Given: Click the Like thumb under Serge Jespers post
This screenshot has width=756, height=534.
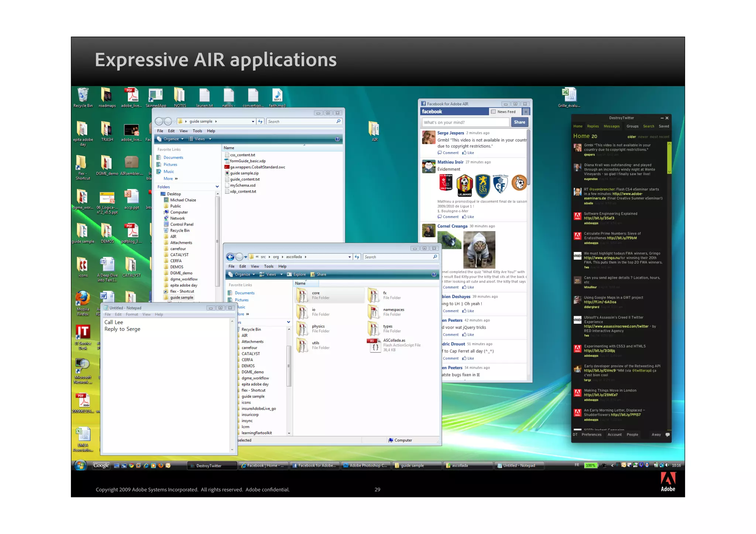Looking at the screenshot, I should pos(468,153).
